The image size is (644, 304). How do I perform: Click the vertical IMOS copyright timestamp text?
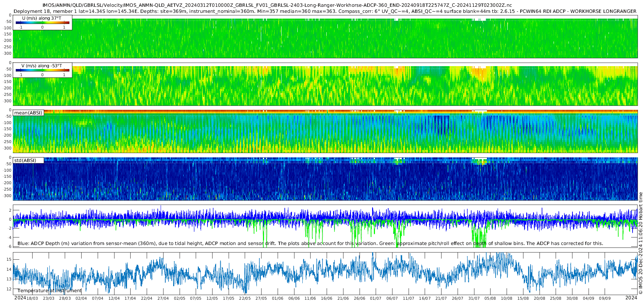pos(640,243)
